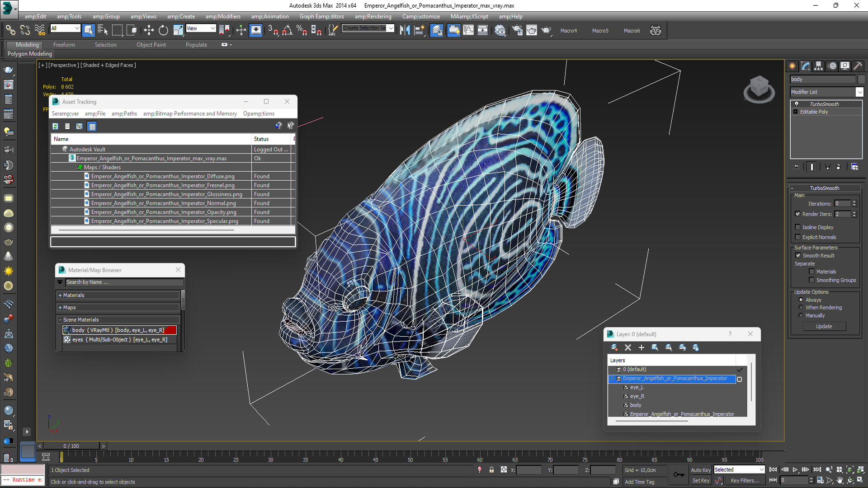Choose the Select and Rotate tool
Viewport: 868px width, 488px height.
pyautogui.click(x=163, y=30)
